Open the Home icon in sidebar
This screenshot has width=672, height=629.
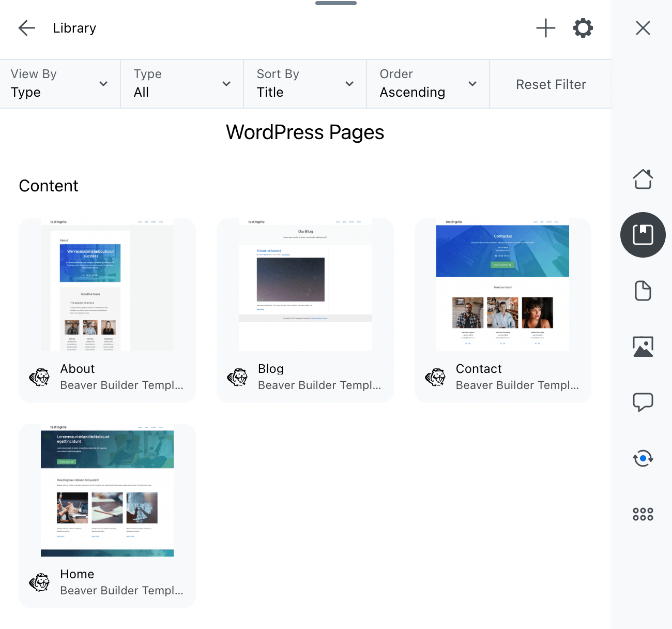pos(643,179)
